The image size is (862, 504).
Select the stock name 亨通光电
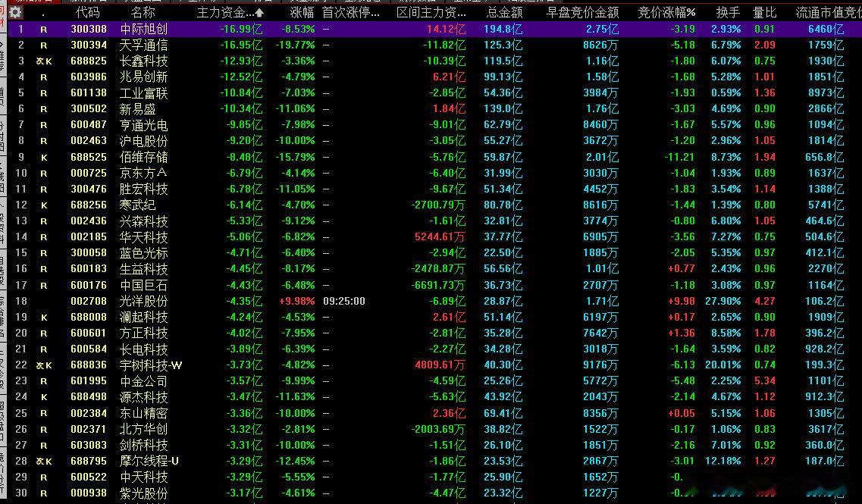143,125
